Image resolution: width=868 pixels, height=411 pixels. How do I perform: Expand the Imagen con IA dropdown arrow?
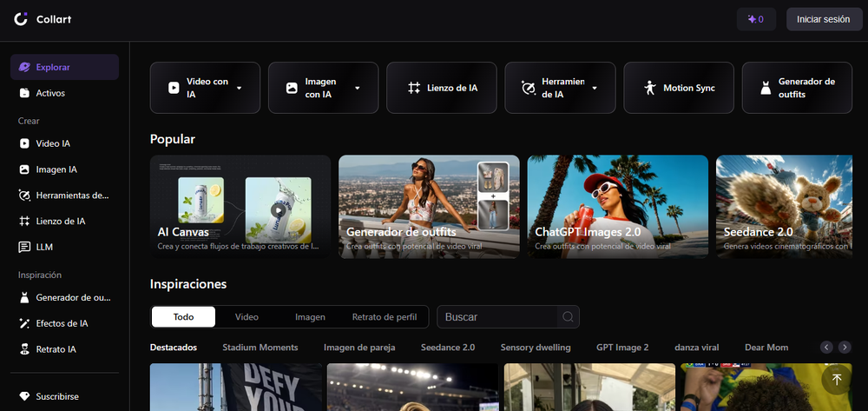coord(358,88)
